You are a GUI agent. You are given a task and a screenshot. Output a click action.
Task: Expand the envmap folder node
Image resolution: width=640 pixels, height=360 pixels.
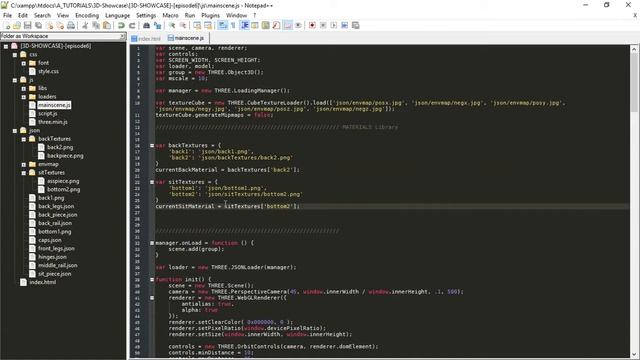pos(24,164)
